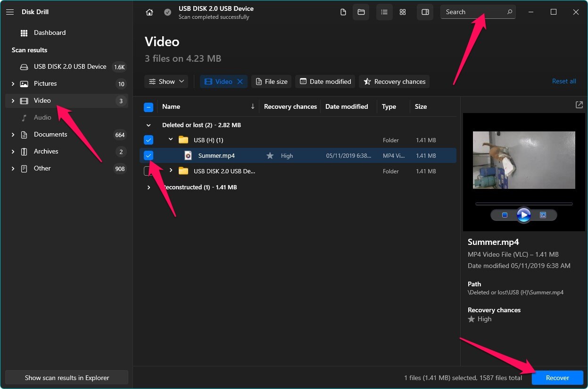The width and height of the screenshot is (588, 389).
Task: Switch to file view icon
Action: point(343,12)
